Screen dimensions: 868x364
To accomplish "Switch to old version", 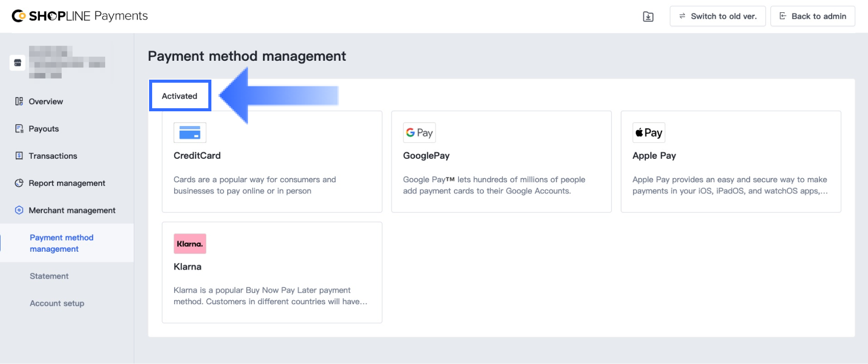I will [x=717, y=16].
